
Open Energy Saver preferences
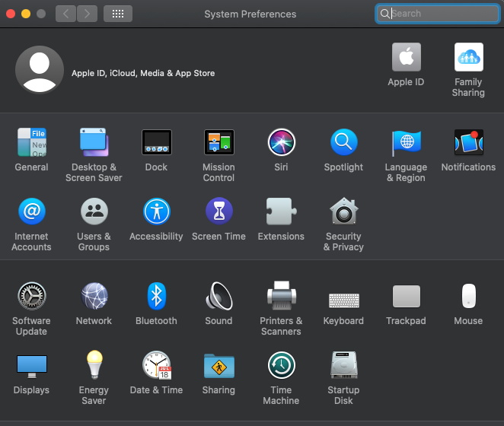pos(94,365)
